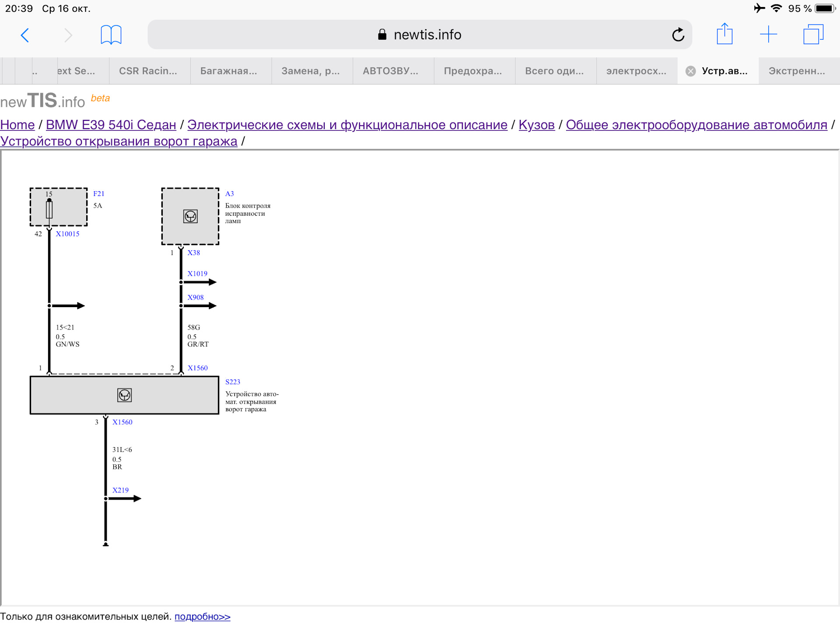Switch to the Предохра... tab
This screenshot has width=840, height=630.
[x=472, y=71]
